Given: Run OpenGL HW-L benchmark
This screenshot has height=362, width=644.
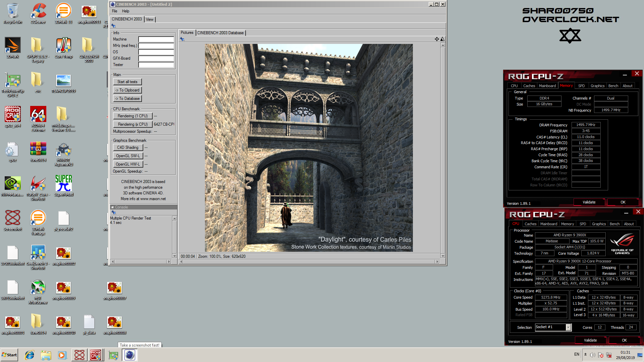Looking at the screenshot, I should 128,164.
